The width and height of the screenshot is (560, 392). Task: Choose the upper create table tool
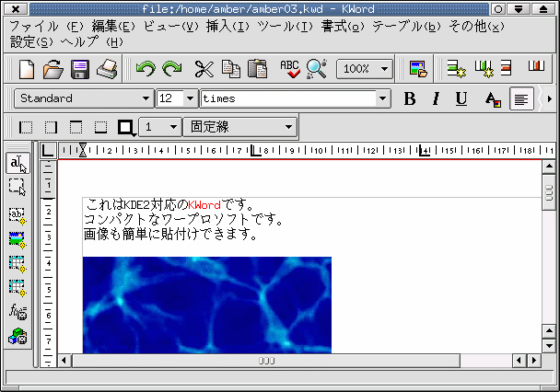coord(17,264)
